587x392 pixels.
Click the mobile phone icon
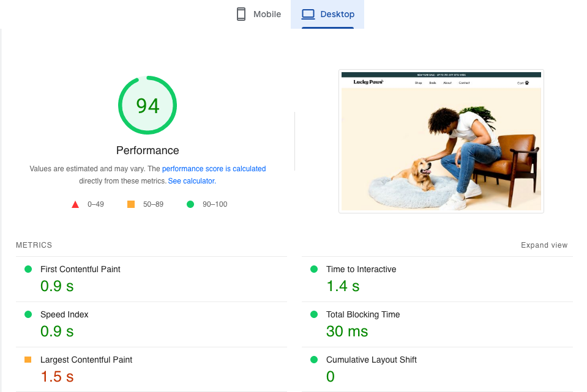point(241,14)
